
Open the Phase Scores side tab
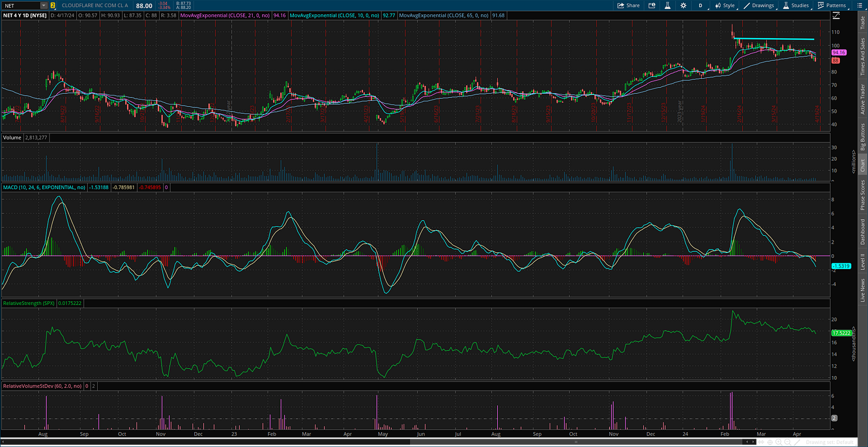[x=862, y=195]
